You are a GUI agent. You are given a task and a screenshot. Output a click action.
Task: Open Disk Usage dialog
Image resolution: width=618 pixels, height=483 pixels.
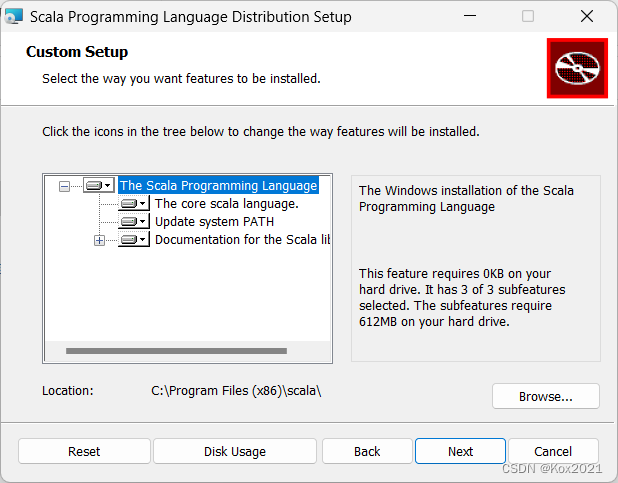coord(235,451)
